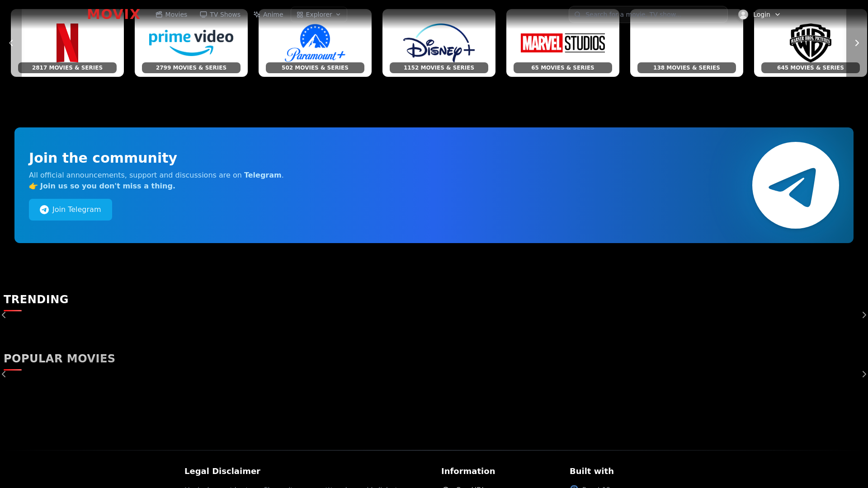The image size is (868, 488).
Task: Open the Paramount+ provider card
Action: click(315, 43)
